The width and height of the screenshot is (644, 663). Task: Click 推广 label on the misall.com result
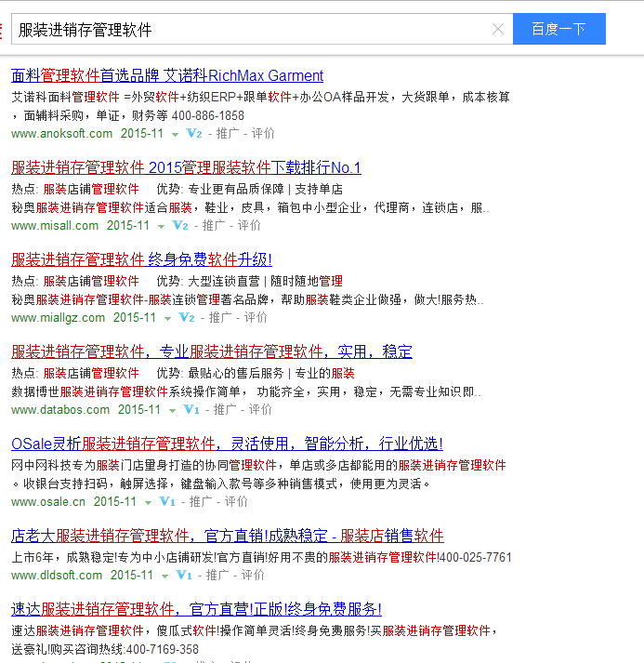coord(214,226)
